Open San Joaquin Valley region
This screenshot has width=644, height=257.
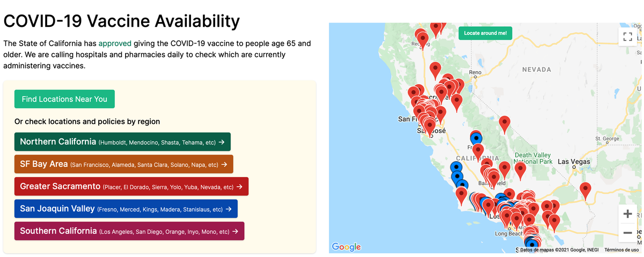point(126,209)
